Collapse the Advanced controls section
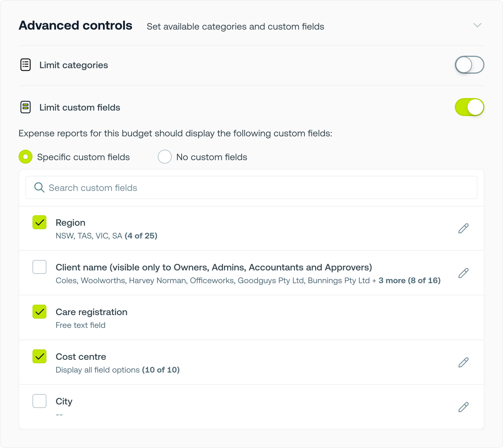Viewport: 503px width, 448px height. tap(477, 25)
